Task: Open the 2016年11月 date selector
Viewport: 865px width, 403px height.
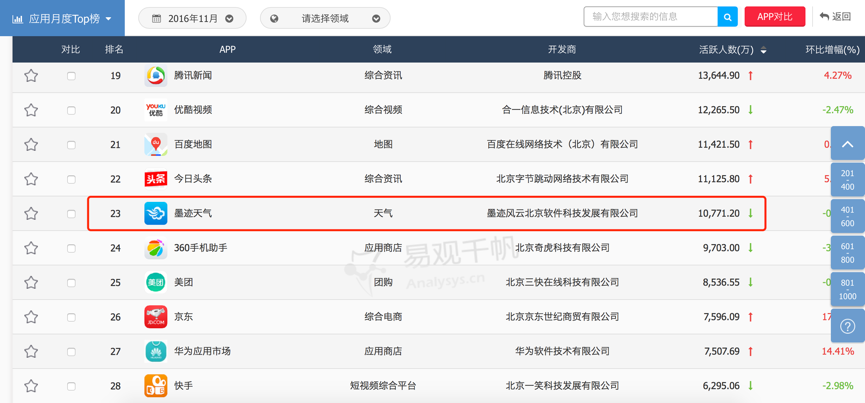Action: (x=193, y=18)
